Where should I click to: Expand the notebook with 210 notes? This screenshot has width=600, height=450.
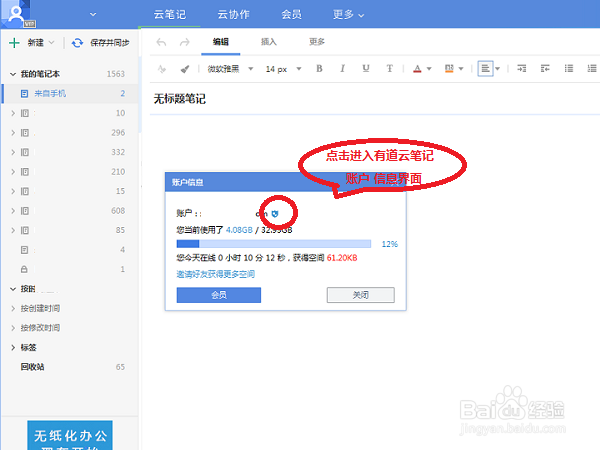tap(13, 171)
